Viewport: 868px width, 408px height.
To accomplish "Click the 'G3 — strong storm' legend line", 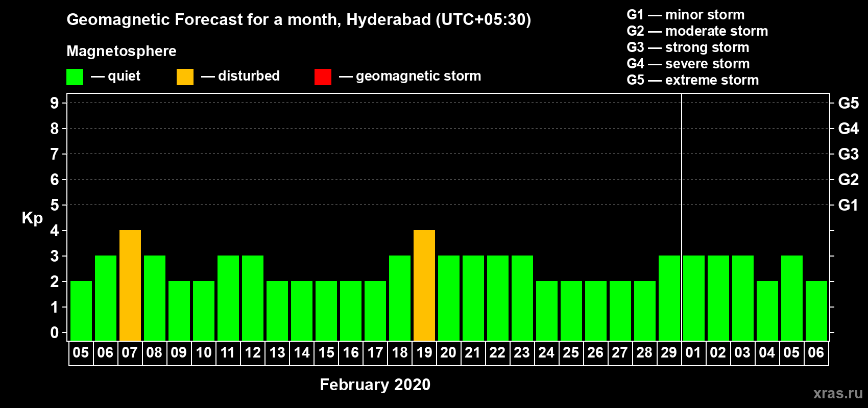I will pyautogui.click(x=688, y=47).
